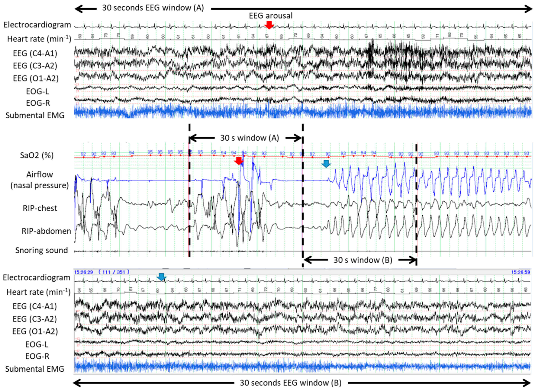Click the epoch counter (111 / 351)
Viewport: 539px width, 392px height.
pos(114,272)
